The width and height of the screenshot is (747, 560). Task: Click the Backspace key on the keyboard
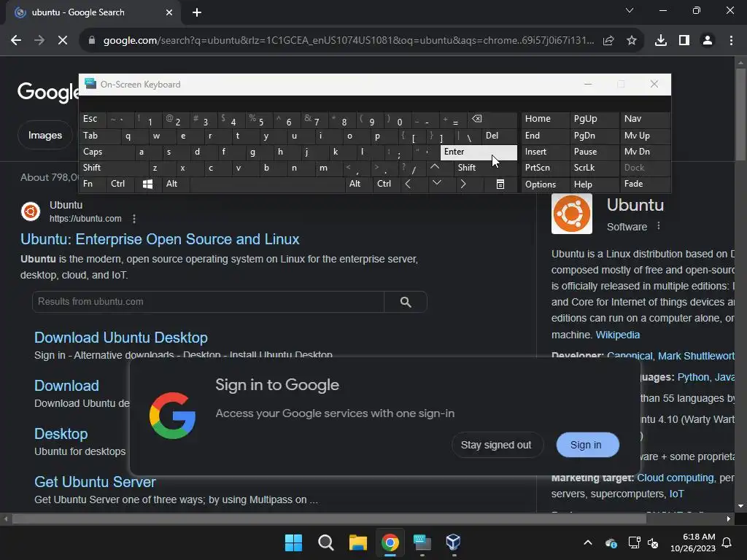492,119
